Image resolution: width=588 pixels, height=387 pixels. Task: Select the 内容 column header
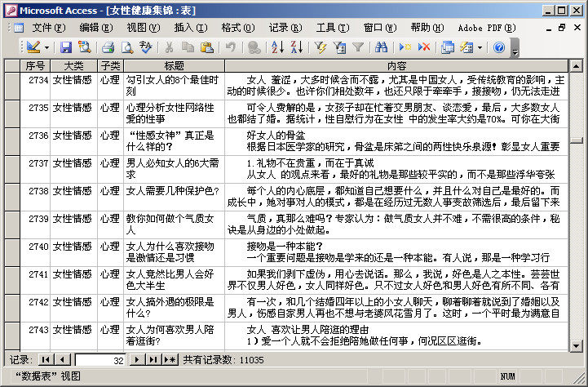pyautogui.click(x=396, y=66)
